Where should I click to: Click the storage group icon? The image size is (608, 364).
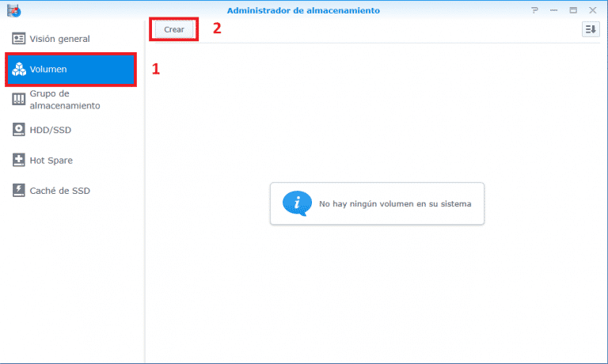pyautogui.click(x=19, y=99)
